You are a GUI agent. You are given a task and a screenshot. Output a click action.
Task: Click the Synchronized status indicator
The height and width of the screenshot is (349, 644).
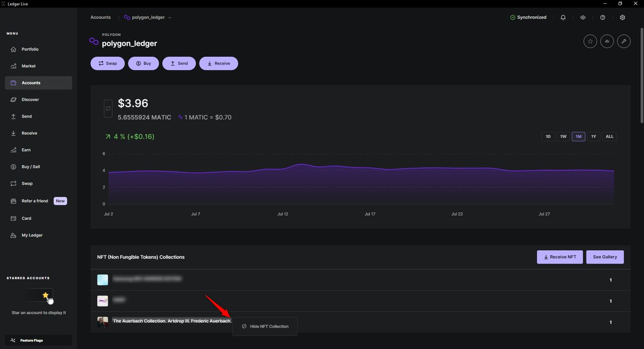click(x=529, y=17)
